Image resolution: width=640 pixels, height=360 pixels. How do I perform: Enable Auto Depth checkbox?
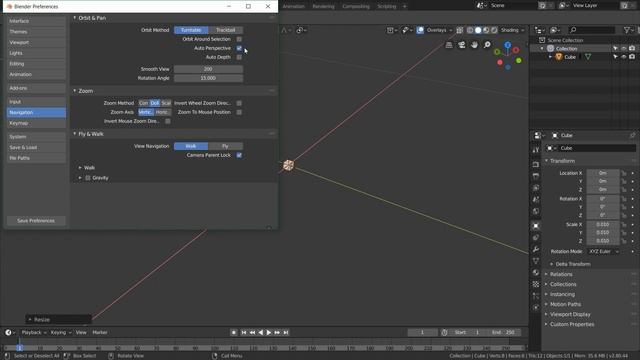239,57
